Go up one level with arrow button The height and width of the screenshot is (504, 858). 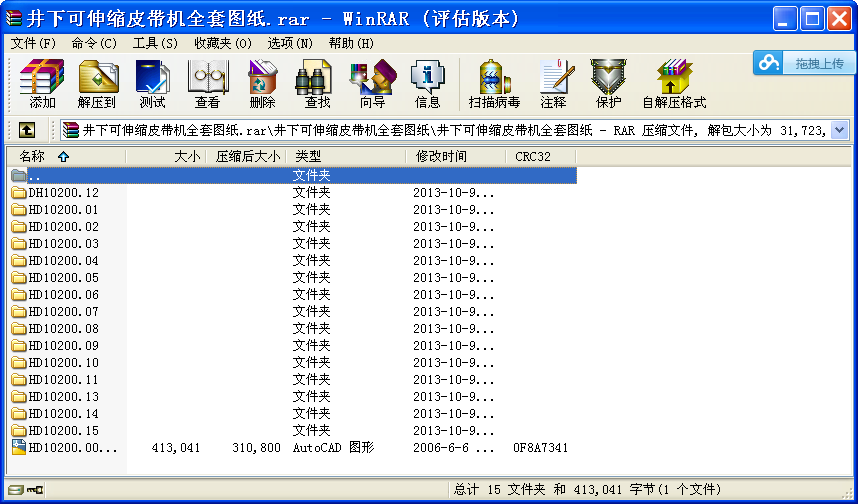[x=27, y=130]
